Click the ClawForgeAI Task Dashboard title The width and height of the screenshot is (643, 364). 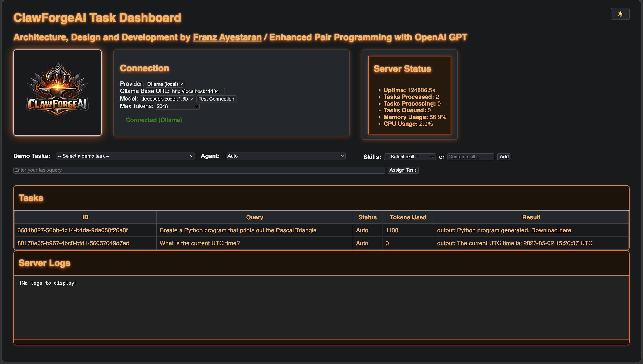pos(97,18)
